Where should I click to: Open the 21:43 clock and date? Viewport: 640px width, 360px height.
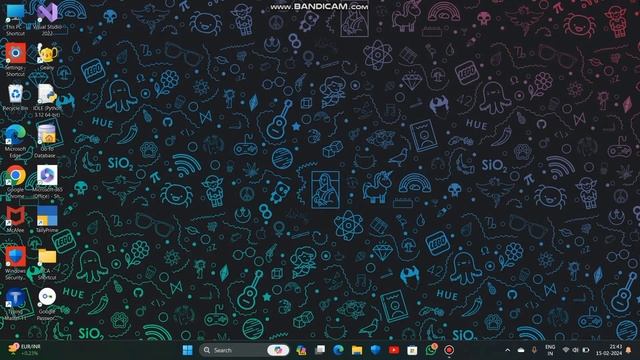pos(609,350)
